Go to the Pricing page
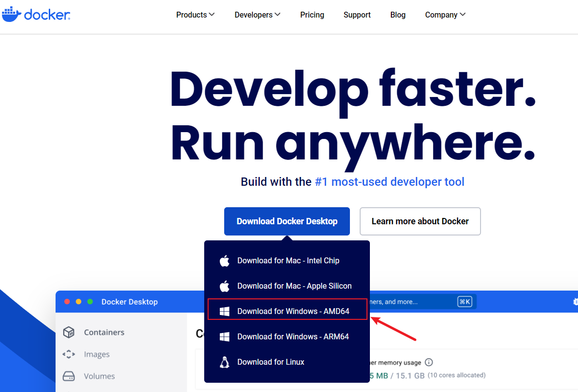The width and height of the screenshot is (578, 392). (x=312, y=15)
